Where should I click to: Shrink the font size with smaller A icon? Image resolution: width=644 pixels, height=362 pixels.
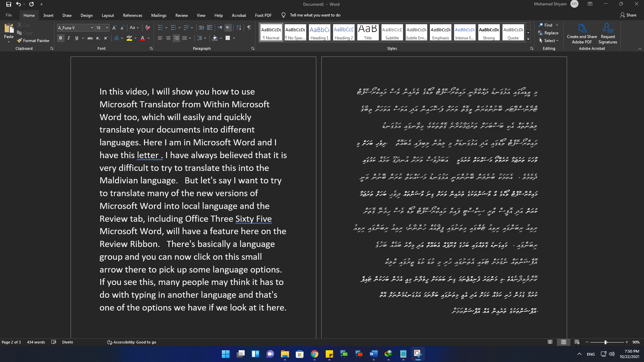122,28
